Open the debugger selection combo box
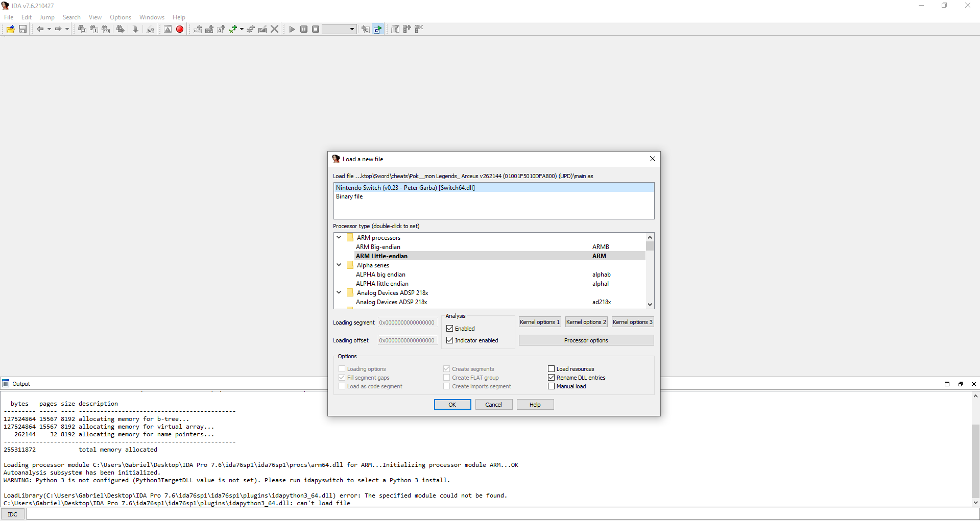 (x=339, y=29)
